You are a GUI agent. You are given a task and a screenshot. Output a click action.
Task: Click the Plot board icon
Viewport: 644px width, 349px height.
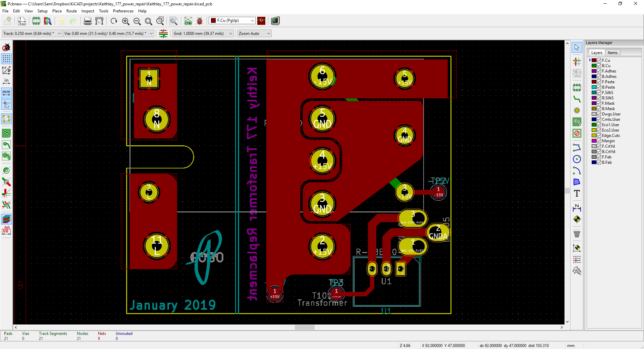pos(99,21)
